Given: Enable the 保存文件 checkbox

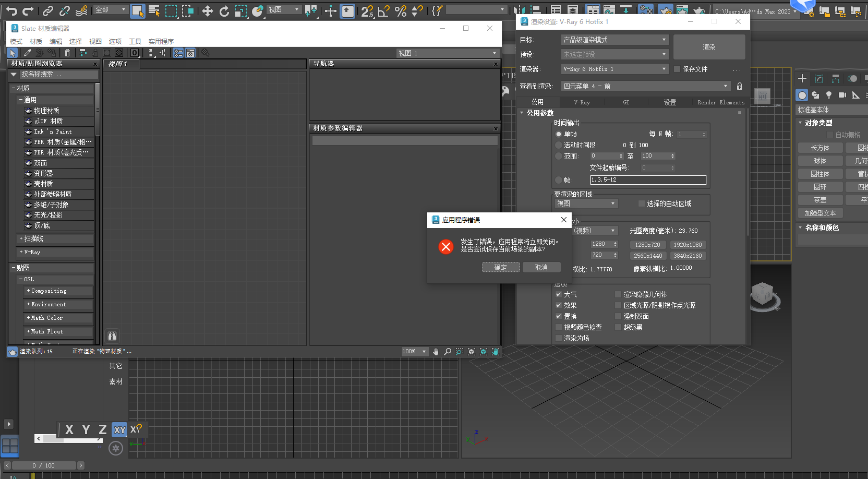Looking at the screenshot, I should 677,69.
